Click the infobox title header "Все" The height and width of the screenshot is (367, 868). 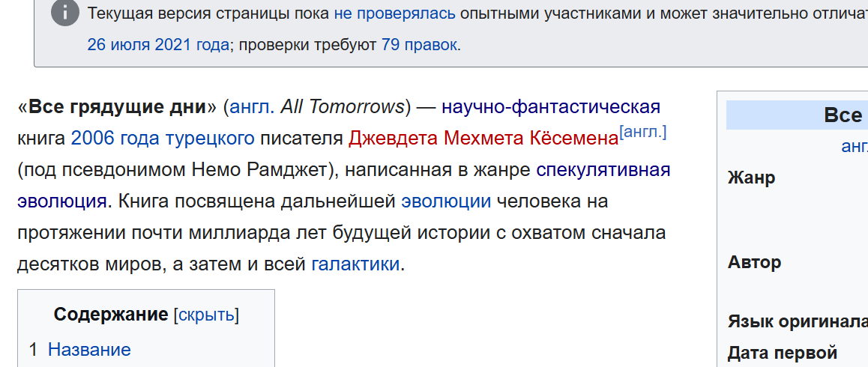point(843,115)
